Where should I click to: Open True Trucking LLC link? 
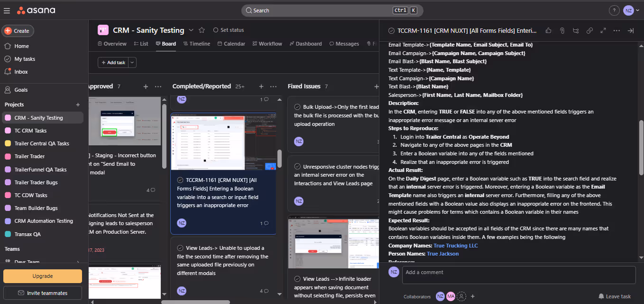pos(456,246)
